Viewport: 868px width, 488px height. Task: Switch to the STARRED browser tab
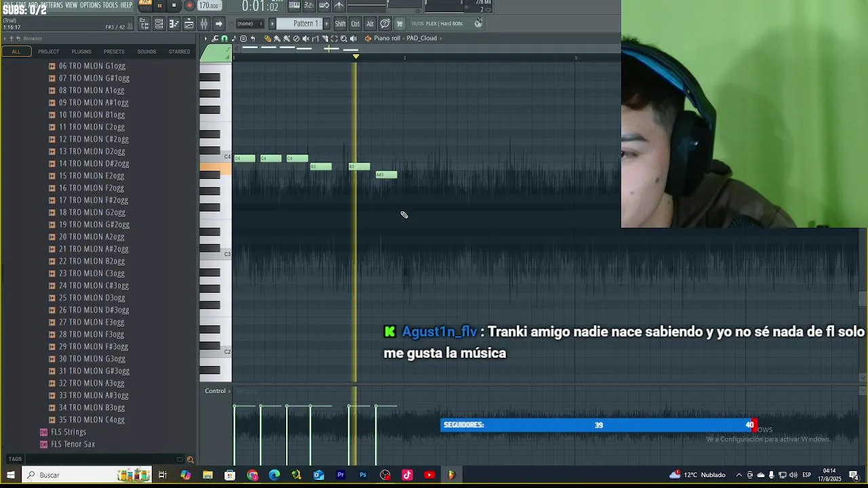click(179, 52)
